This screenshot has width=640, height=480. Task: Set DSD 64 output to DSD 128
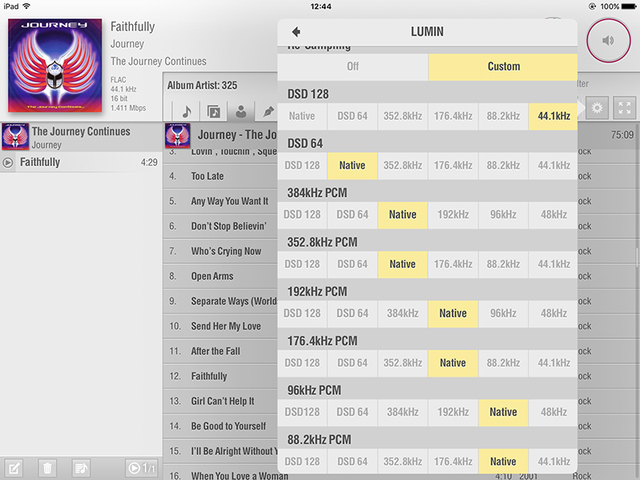(x=302, y=166)
